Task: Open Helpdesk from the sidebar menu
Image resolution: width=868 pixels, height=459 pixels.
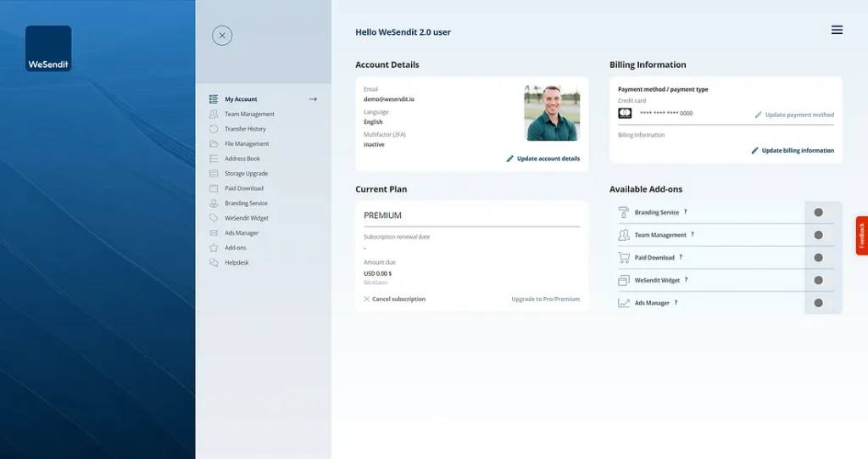Action: (x=236, y=263)
